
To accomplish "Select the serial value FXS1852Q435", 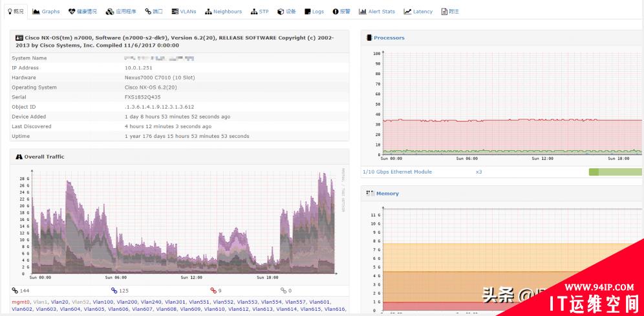I will (142, 97).
